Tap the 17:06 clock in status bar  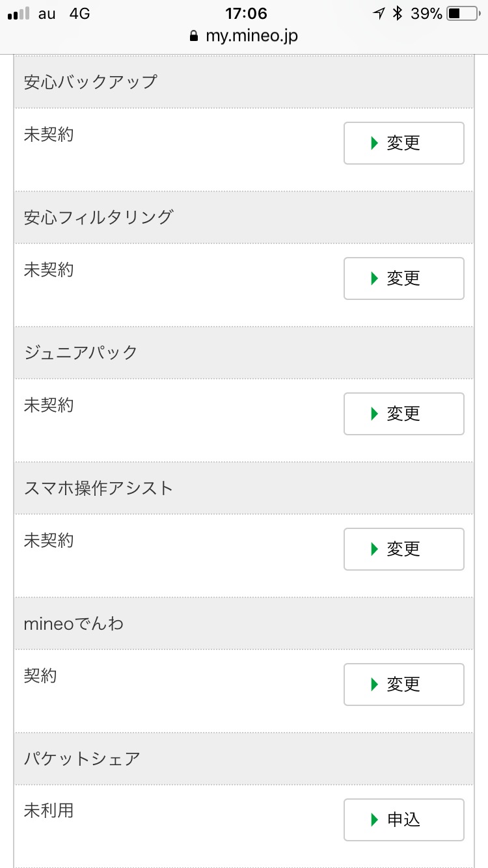[246, 14]
